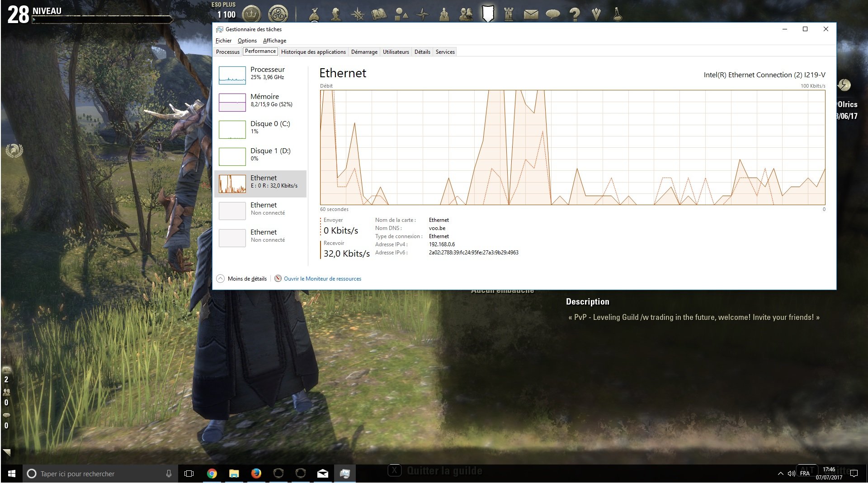Click the Taper ici pour rechercher box
The image size is (868, 488).
[100, 474]
